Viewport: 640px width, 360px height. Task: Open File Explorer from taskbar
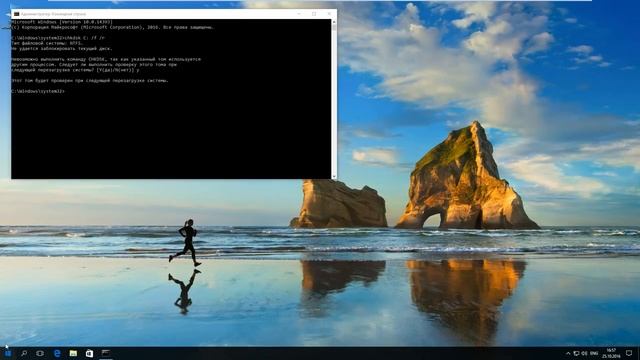73,353
